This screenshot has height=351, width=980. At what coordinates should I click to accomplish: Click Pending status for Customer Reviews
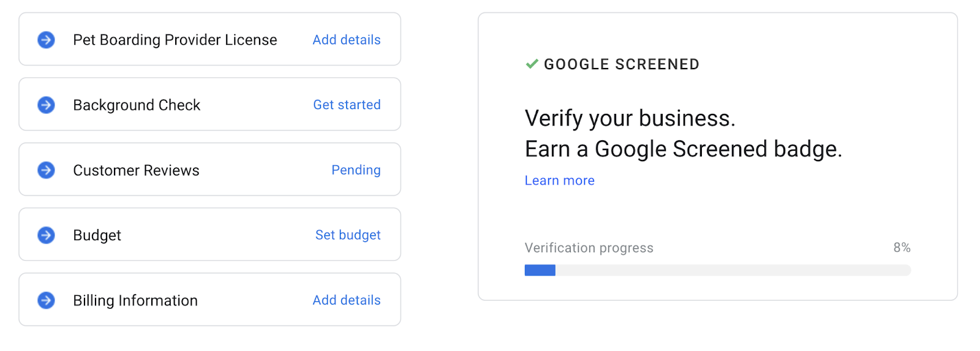click(356, 170)
